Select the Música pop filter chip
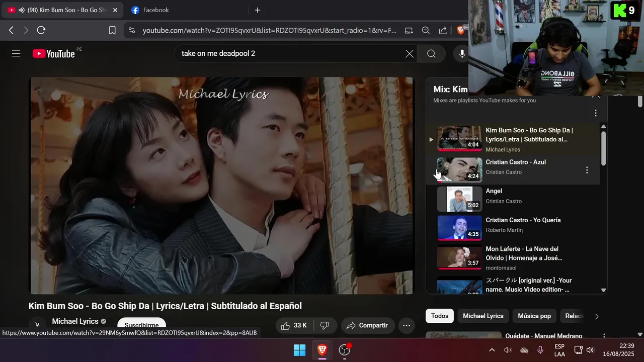The height and width of the screenshot is (362, 644). [x=534, y=316]
